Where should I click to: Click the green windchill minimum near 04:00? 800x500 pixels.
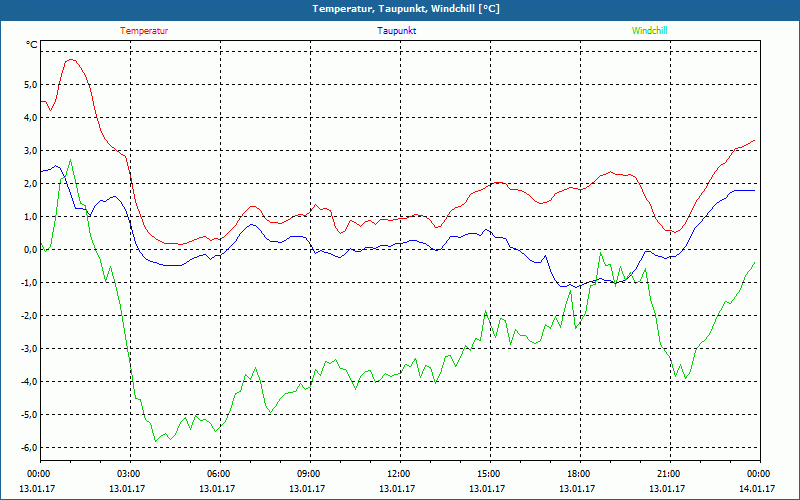click(x=156, y=441)
